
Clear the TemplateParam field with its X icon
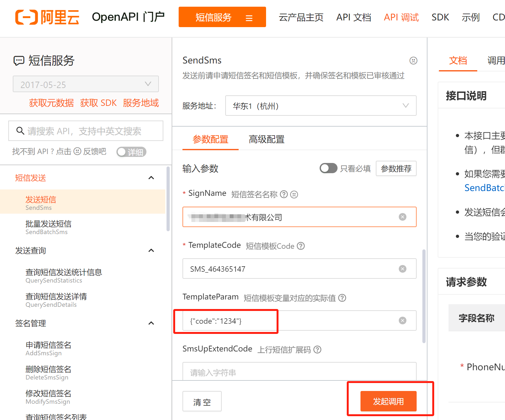click(x=403, y=321)
